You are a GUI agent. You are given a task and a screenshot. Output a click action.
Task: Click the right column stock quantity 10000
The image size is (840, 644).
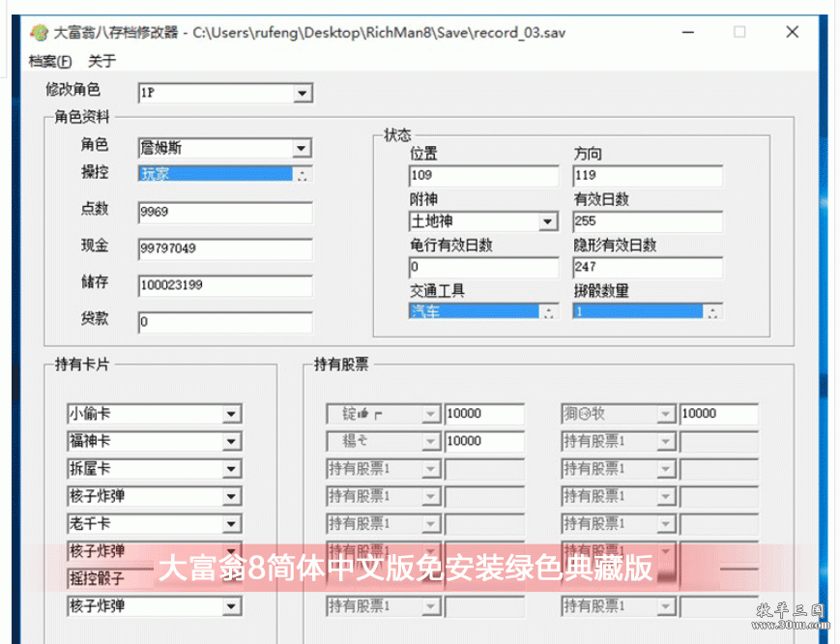[719, 414]
